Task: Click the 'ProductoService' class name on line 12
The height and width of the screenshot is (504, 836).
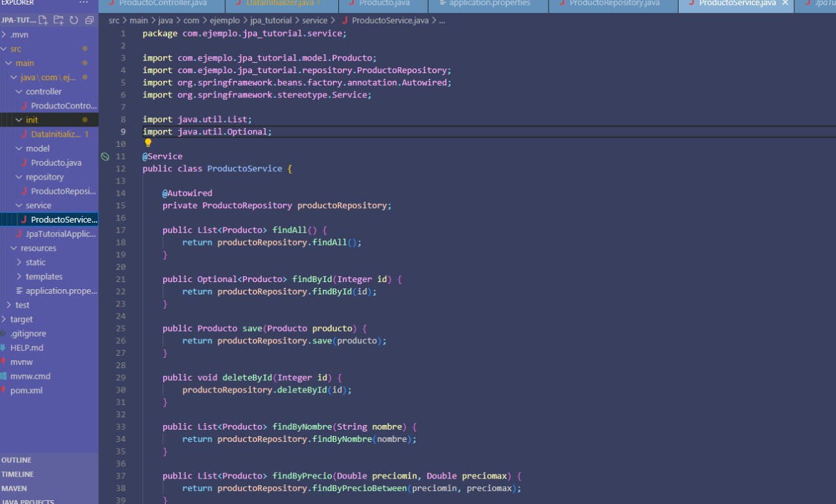Action: 245,169
